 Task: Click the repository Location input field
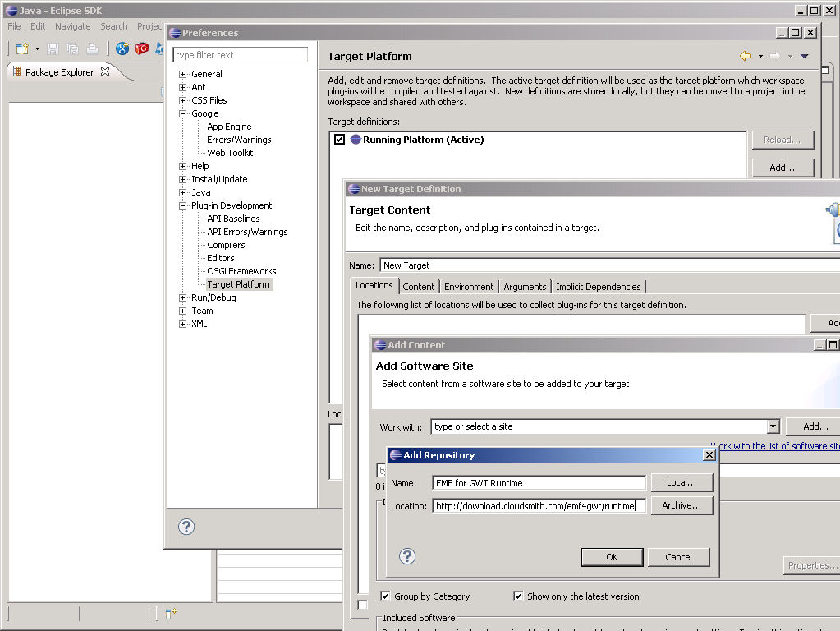click(x=539, y=506)
